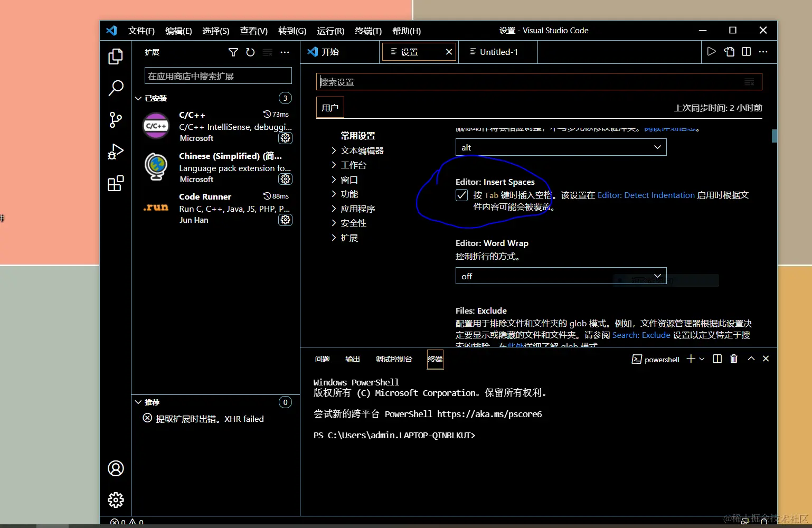Close the terminal panel
The height and width of the screenshot is (528, 812).
[x=766, y=359]
